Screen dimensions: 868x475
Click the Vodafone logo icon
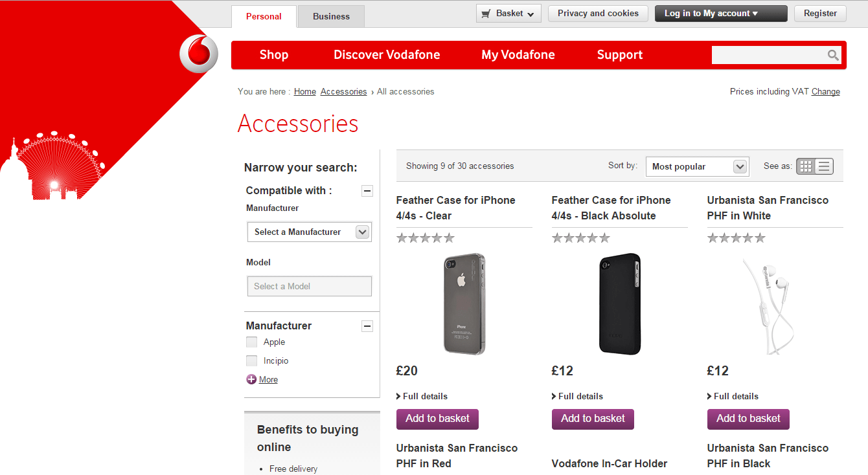199,54
